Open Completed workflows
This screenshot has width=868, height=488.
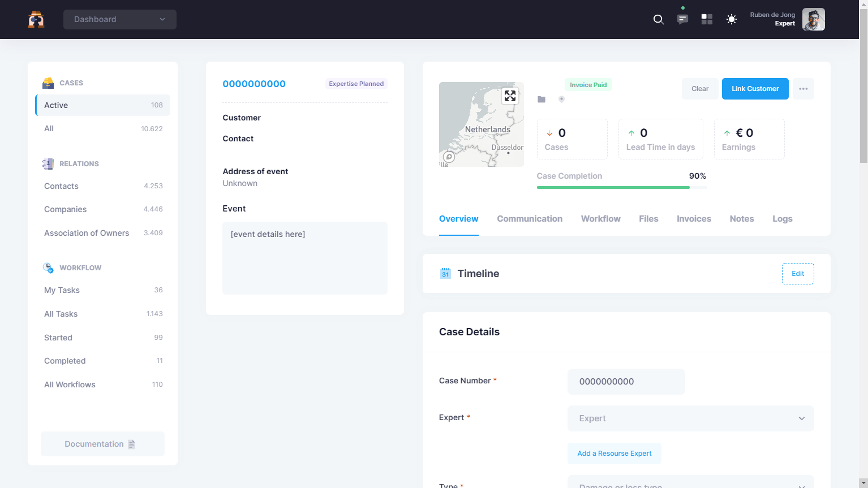pyautogui.click(x=103, y=361)
